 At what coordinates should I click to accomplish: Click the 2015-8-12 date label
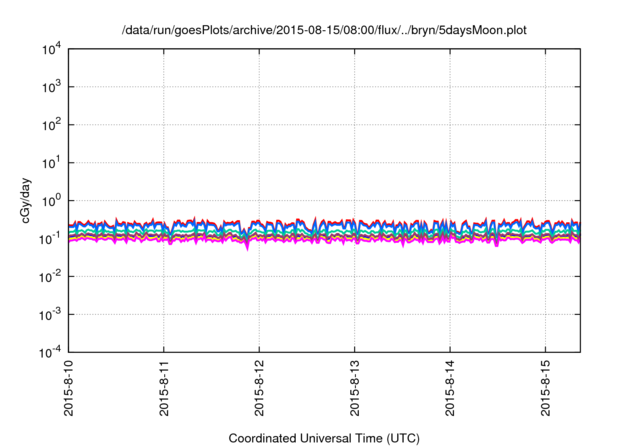pos(259,388)
